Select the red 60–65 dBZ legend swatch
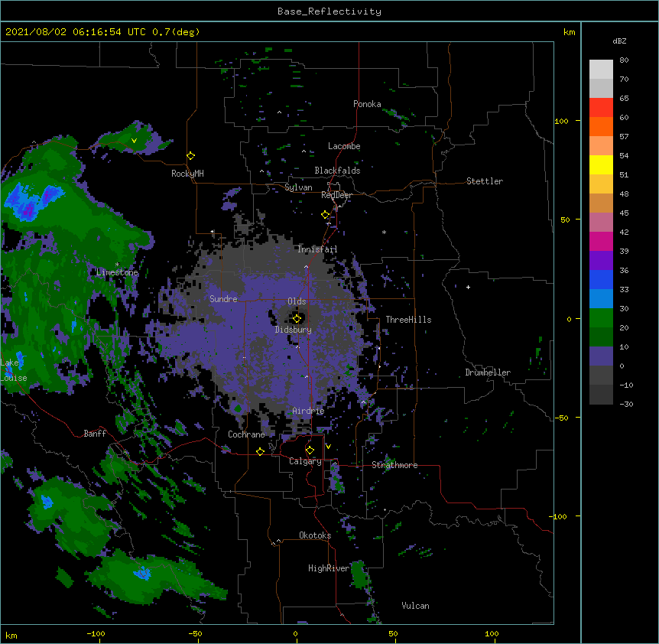The height and width of the screenshot is (644, 659). tap(601, 107)
